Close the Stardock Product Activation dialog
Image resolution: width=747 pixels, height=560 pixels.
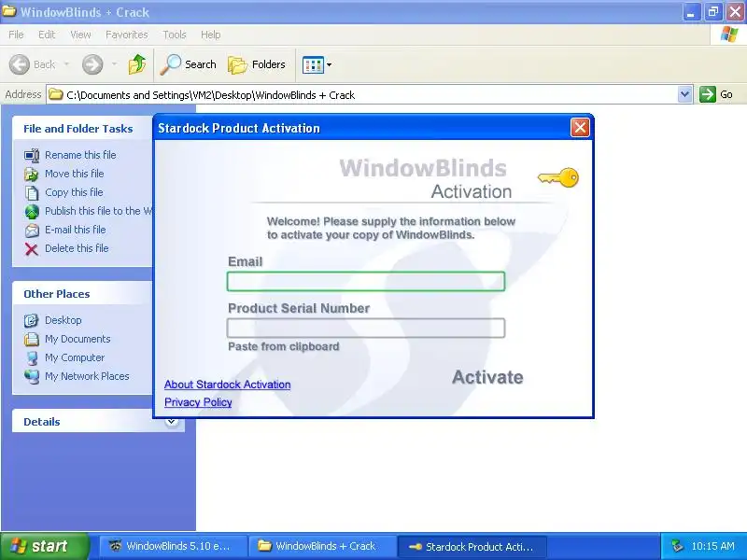point(580,128)
